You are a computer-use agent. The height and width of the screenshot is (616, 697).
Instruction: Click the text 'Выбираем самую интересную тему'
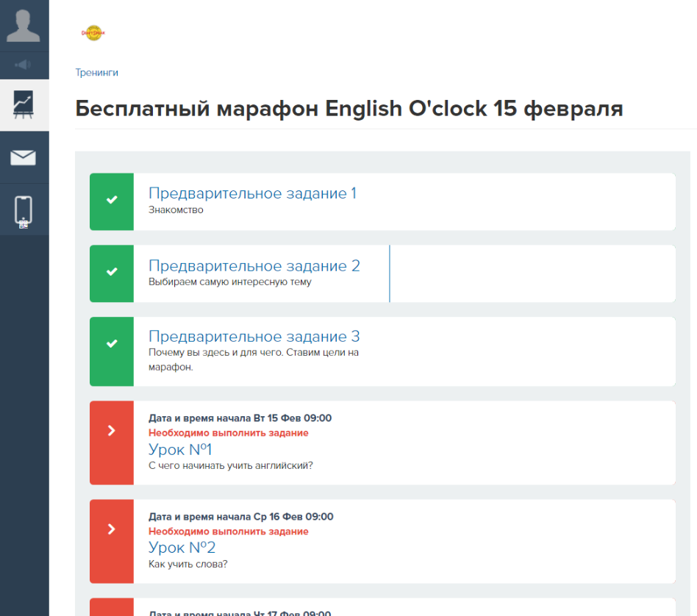(x=230, y=282)
